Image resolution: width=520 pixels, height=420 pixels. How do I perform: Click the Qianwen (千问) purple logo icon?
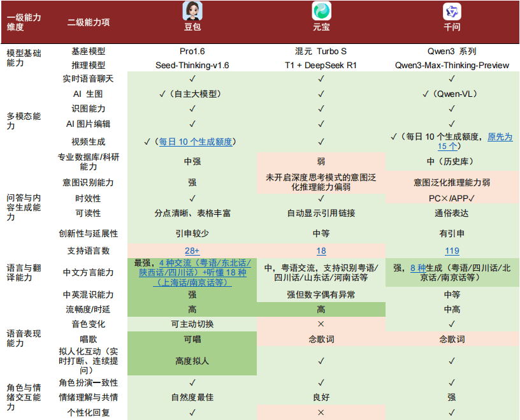coord(452,11)
